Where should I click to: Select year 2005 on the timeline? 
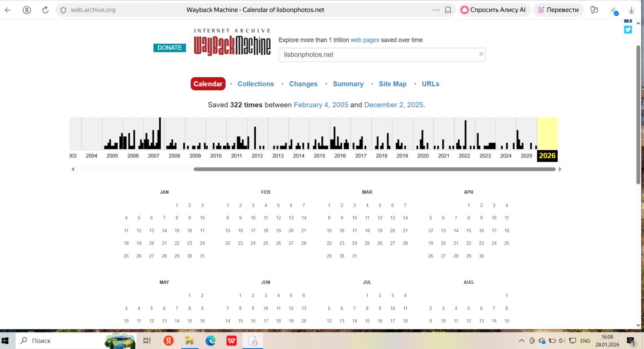click(x=112, y=156)
